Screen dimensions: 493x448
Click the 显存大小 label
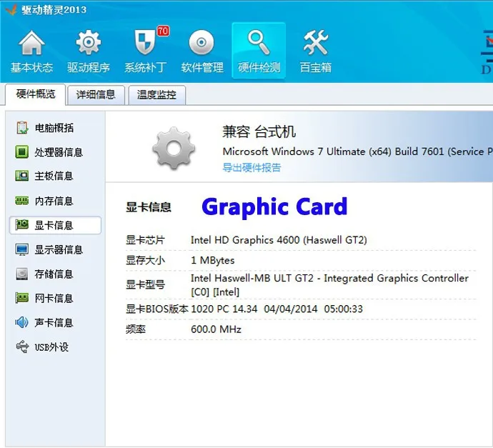[x=145, y=260]
